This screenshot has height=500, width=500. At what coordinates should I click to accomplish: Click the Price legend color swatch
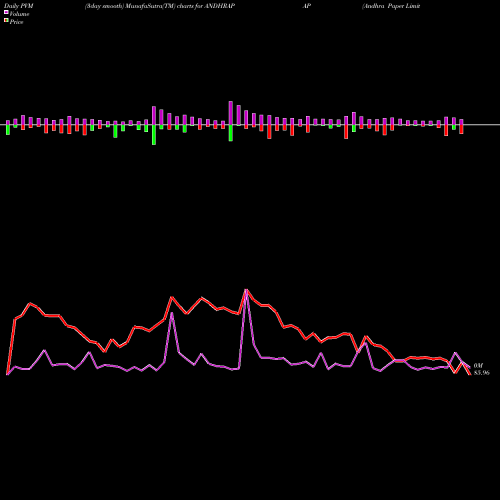6,21
